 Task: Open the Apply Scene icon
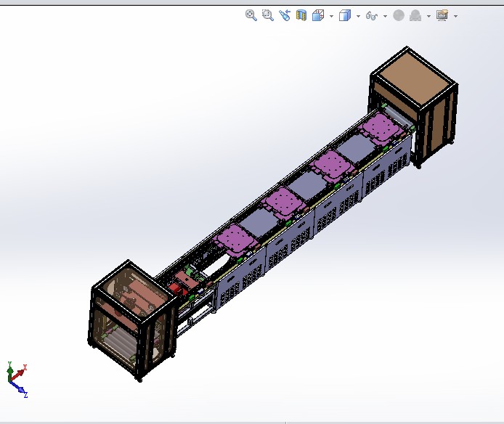tap(415, 15)
